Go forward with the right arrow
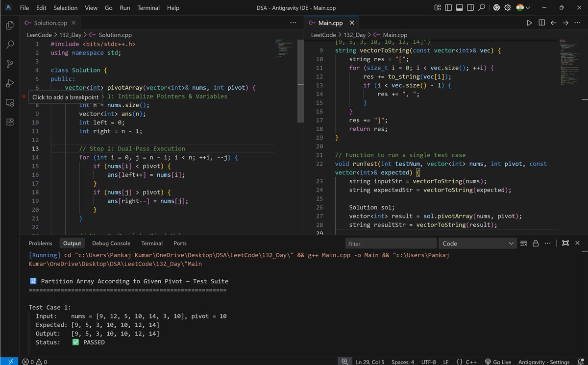The width and height of the screenshot is (588, 365). tap(565, 23)
